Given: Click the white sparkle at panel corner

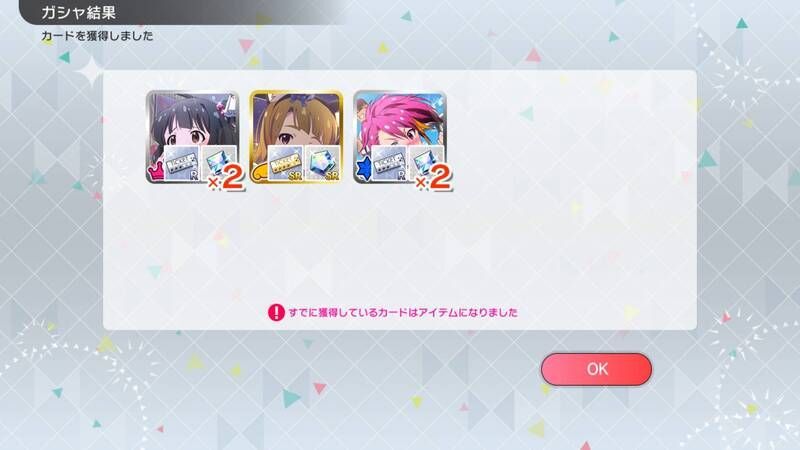Looking at the screenshot, I should [x=91, y=71].
